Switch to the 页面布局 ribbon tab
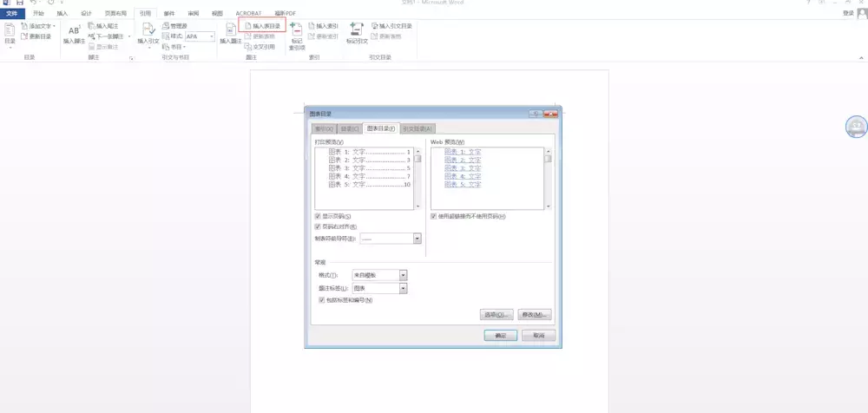Screen dimensions: 868x413 pyautogui.click(x=115, y=13)
